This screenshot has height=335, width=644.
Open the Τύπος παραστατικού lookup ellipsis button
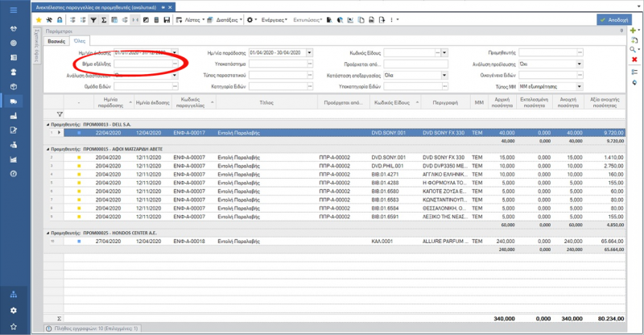pyautogui.click(x=310, y=75)
